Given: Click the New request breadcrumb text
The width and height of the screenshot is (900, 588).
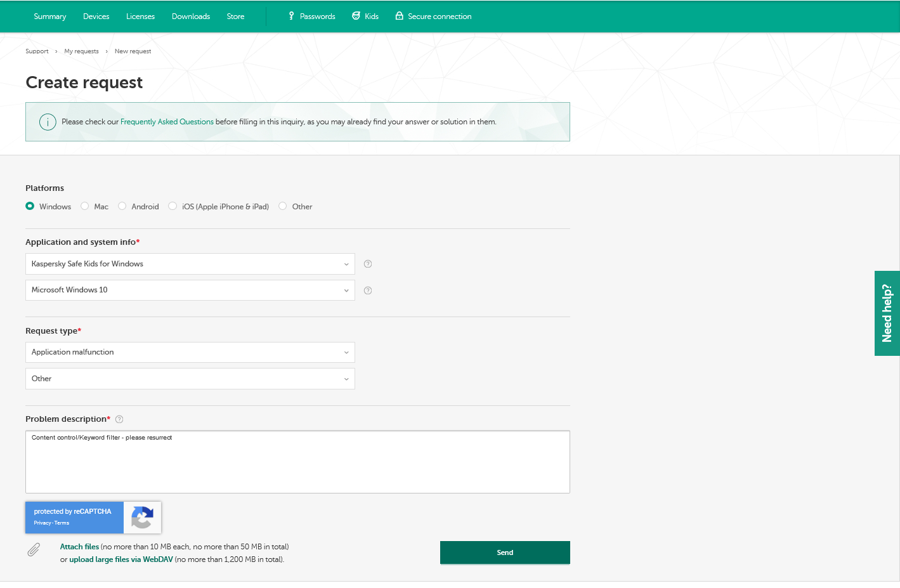Looking at the screenshot, I should [133, 51].
